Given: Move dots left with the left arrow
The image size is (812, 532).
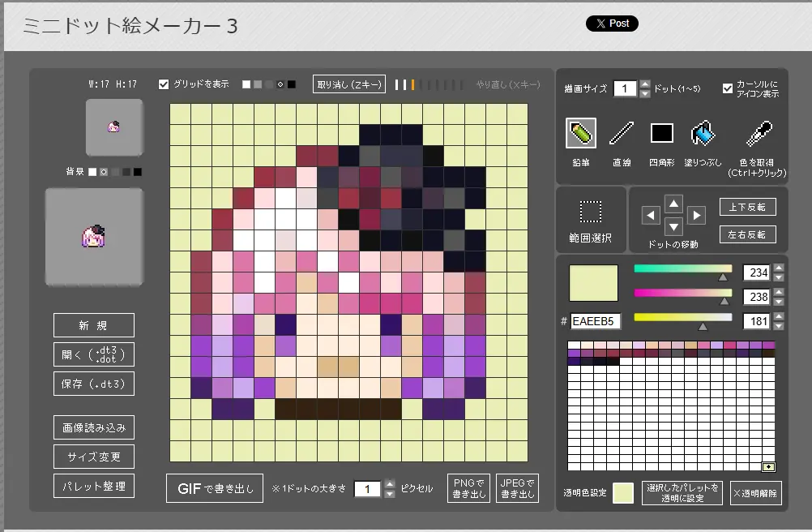Looking at the screenshot, I should (651, 215).
